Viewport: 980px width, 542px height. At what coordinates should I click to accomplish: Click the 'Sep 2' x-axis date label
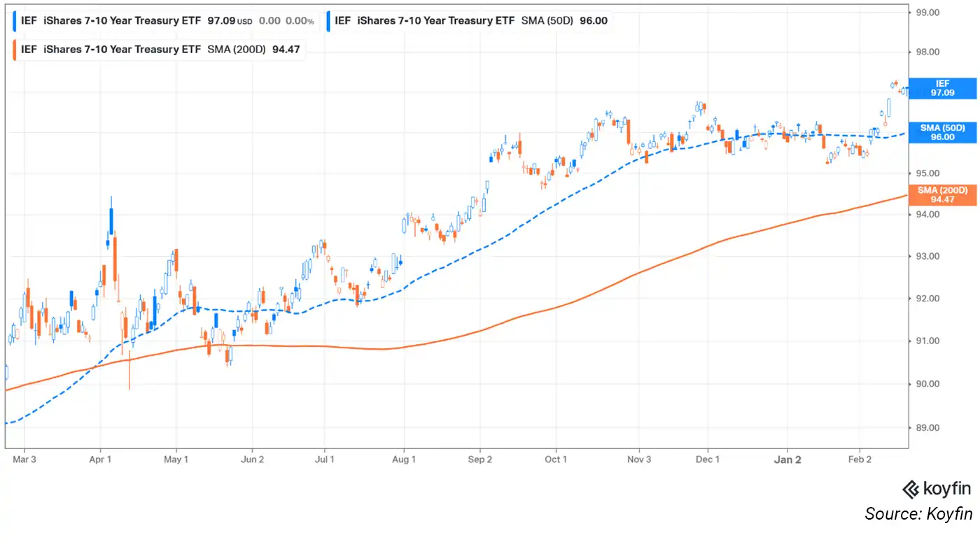[x=480, y=459]
